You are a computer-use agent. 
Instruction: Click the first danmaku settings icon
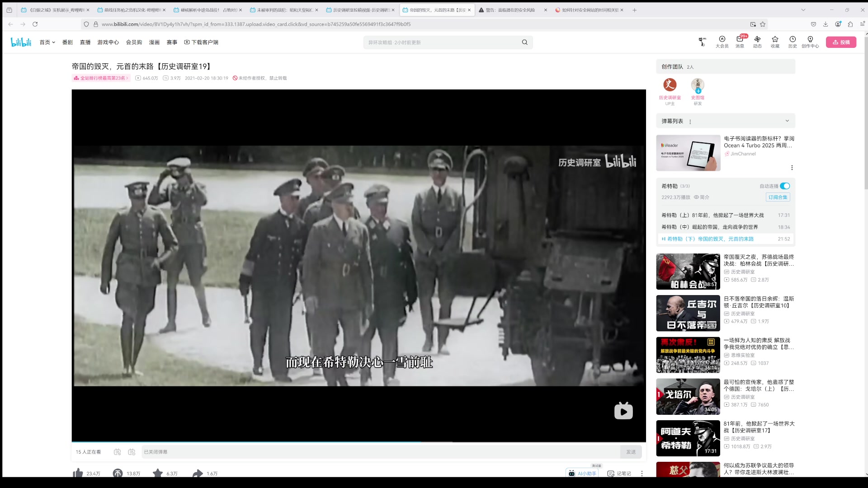[117, 452]
